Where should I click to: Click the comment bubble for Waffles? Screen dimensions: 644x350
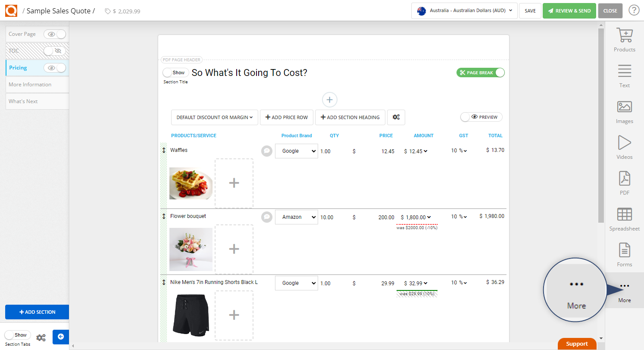267,151
